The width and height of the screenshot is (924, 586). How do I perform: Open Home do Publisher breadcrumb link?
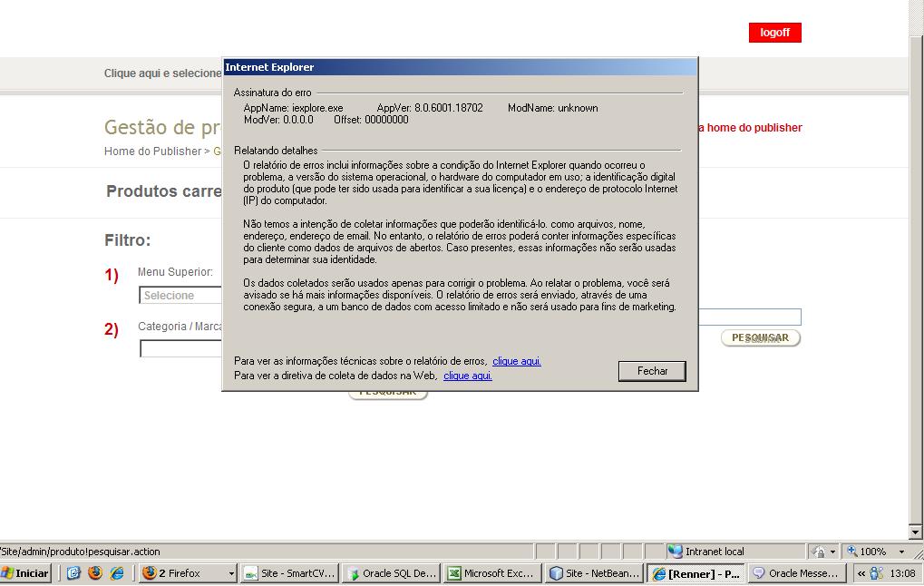[152, 151]
